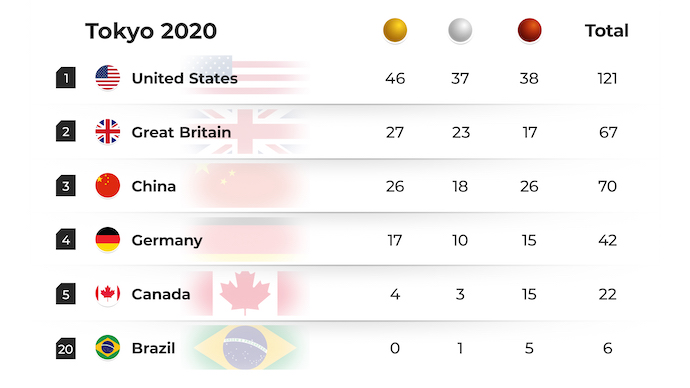690x388 pixels.
Task: Click the silver medal icon
Action: point(460,30)
